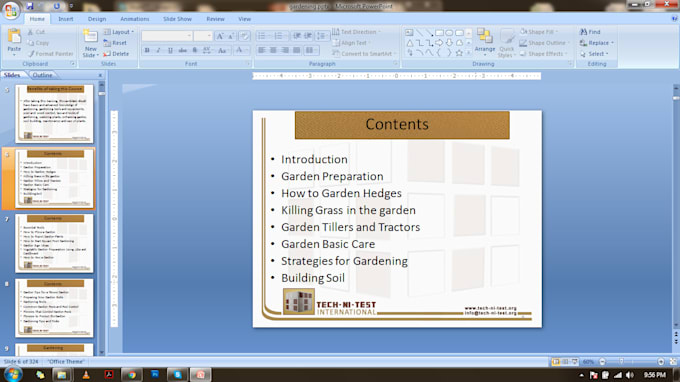Open numbering list options
The width and height of the screenshot is (680, 382).
[x=280, y=36]
